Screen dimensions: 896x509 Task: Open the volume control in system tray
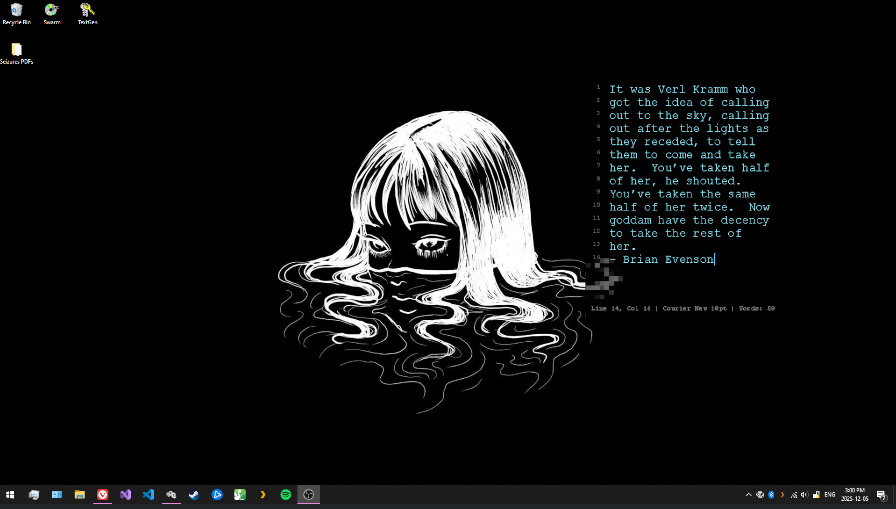pos(805,495)
